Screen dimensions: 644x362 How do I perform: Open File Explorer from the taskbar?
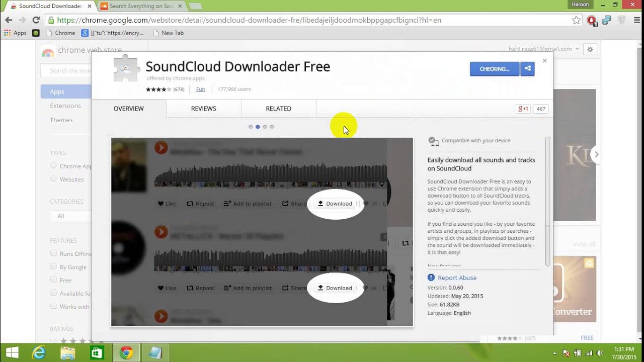tap(68, 352)
